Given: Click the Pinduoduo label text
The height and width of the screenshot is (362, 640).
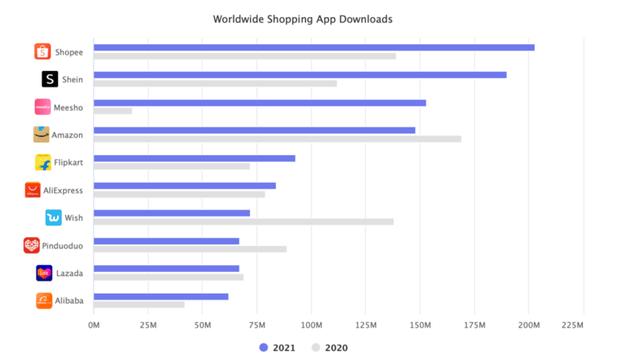Looking at the screenshot, I should [x=62, y=246].
